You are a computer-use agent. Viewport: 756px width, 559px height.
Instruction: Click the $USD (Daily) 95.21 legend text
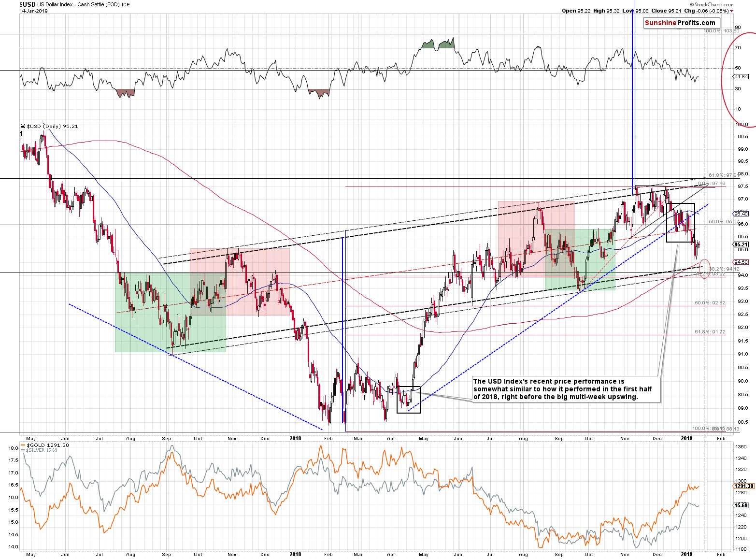pyautogui.click(x=52, y=127)
